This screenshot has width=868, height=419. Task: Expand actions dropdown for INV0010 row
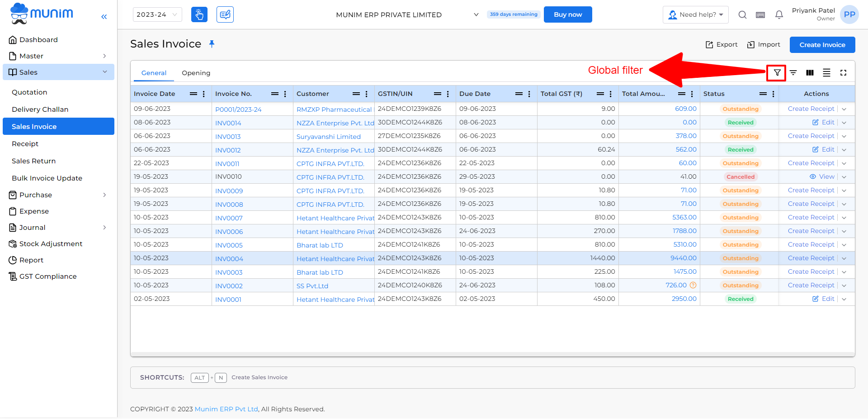point(844,177)
